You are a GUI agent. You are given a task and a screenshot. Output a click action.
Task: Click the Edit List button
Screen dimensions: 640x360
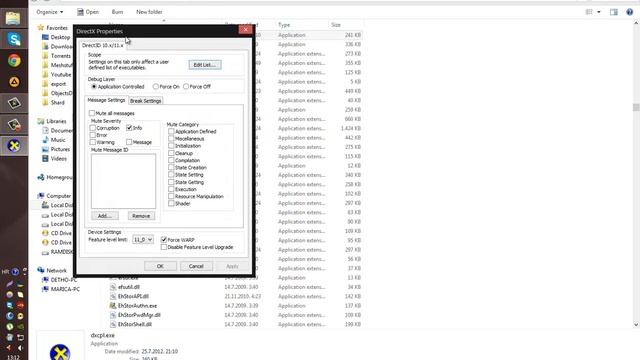click(x=205, y=65)
